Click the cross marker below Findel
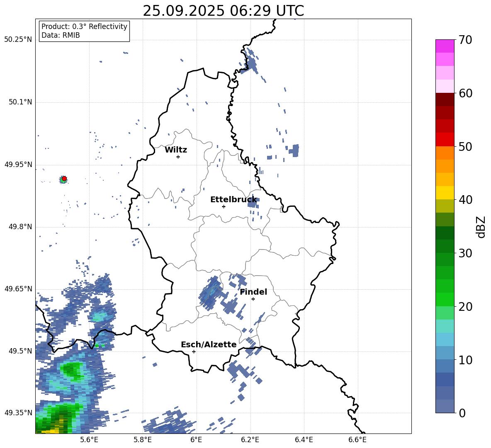The image size is (491, 448). pos(253,299)
